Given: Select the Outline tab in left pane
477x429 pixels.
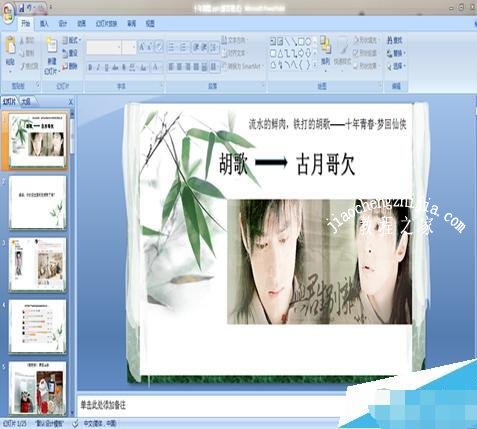Looking at the screenshot, I should point(26,102).
